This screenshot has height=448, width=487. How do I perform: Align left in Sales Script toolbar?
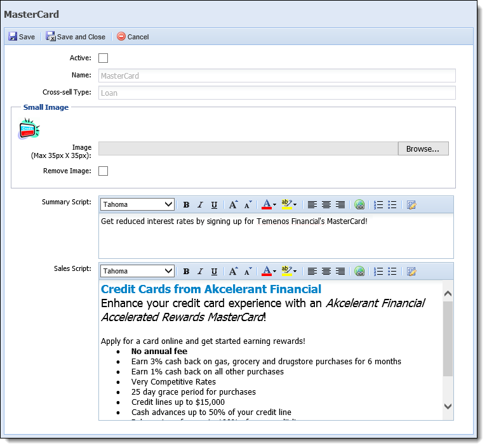click(312, 272)
